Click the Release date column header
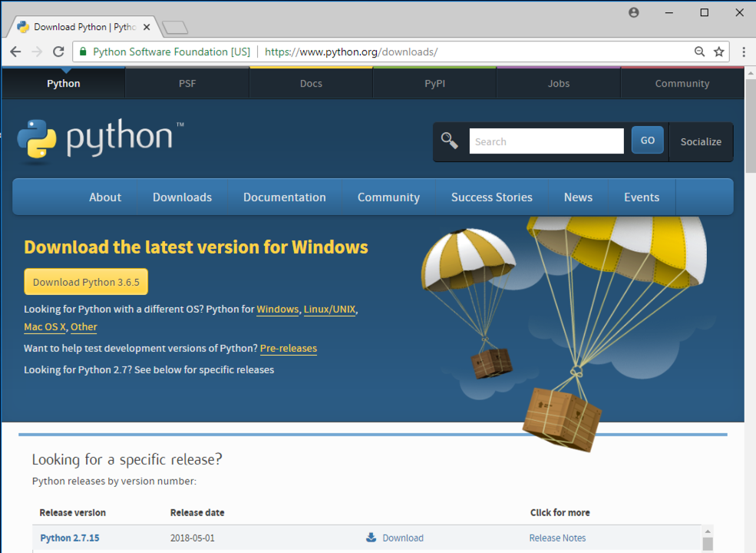 tap(197, 512)
